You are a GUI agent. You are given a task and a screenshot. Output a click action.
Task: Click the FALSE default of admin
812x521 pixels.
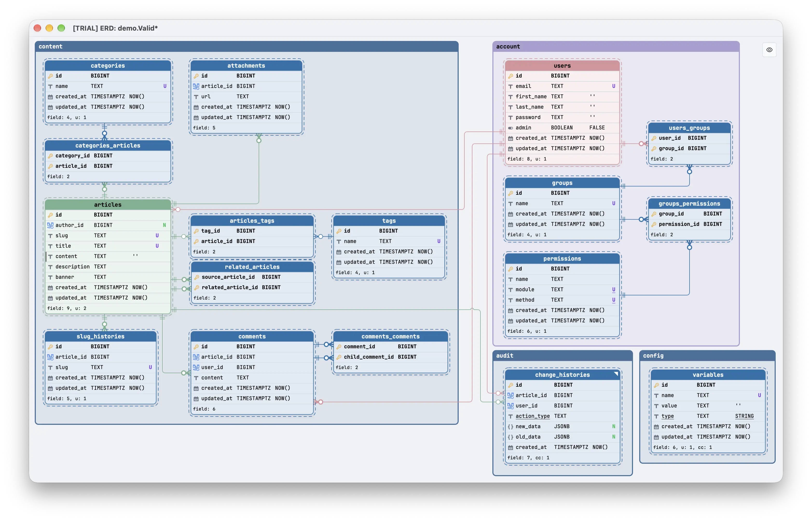coord(597,128)
